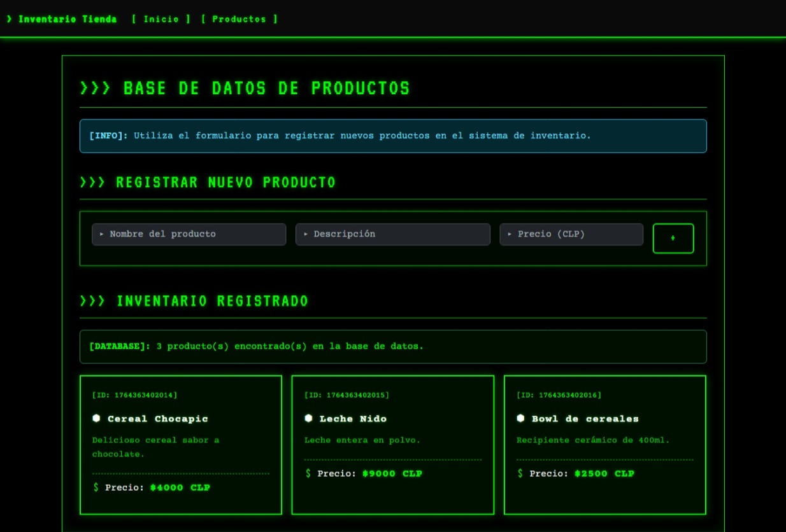Click the Nombre del producto input field
The width and height of the screenshot is (786, 532).
[x=189, y=234]
